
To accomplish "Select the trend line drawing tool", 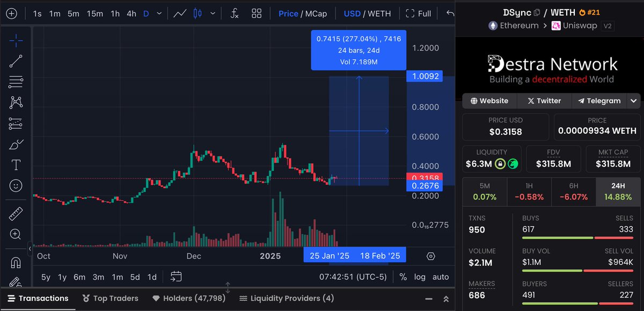I will [16, 61].
